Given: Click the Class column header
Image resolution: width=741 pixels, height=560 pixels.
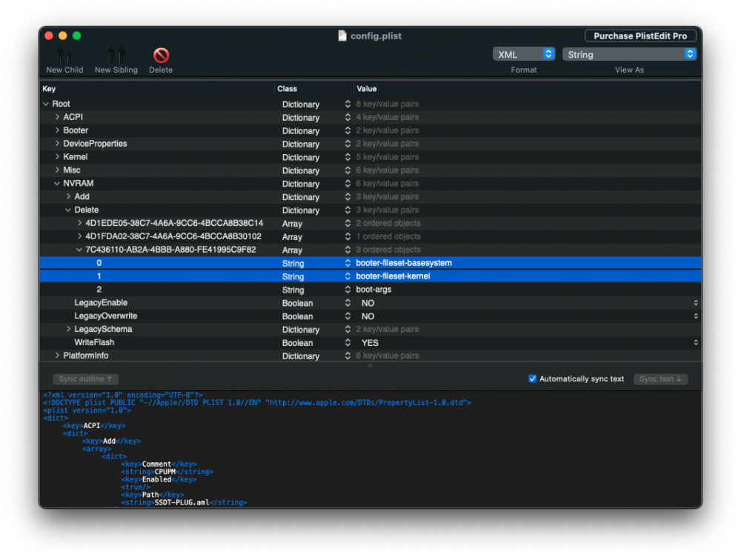Looking at the screenshot, I should 287,89.
